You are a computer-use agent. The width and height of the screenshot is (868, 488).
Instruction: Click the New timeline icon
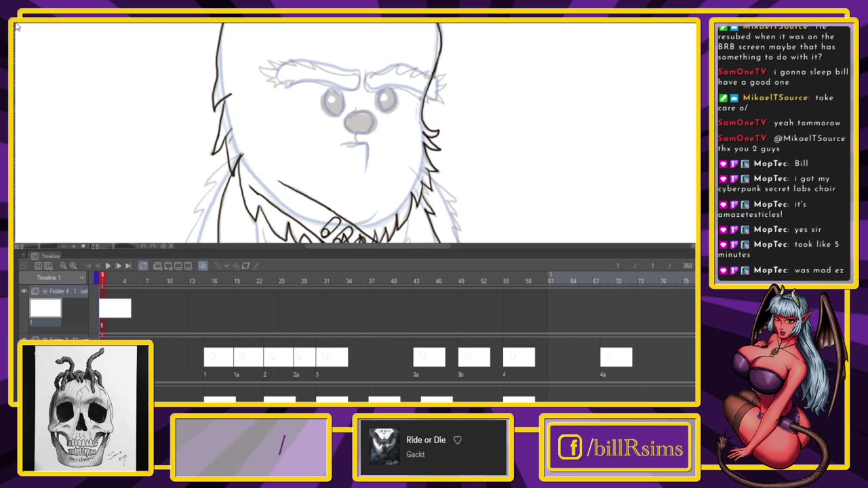tap(39, 266)
